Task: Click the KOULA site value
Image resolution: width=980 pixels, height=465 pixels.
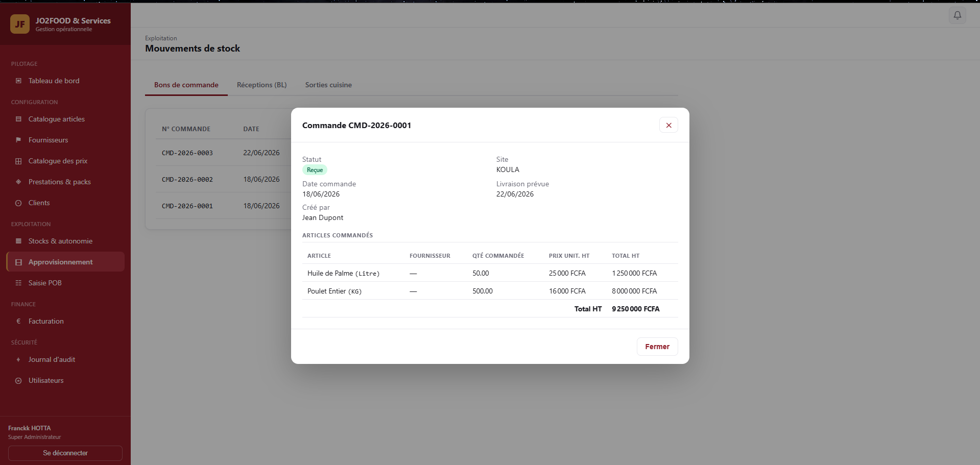Action: 508,169
